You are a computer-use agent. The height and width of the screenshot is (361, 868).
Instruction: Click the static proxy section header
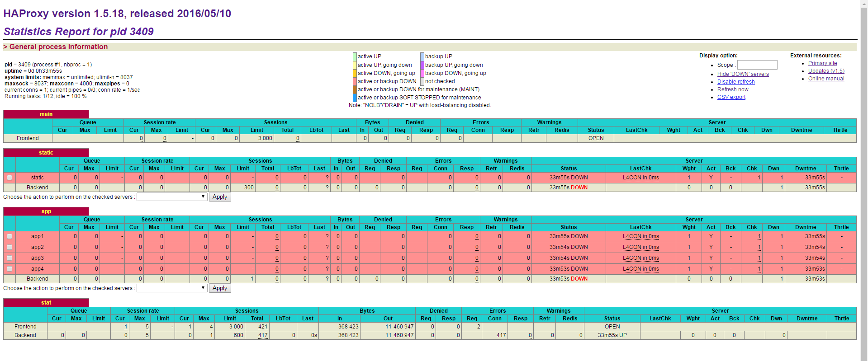point(46,153)
